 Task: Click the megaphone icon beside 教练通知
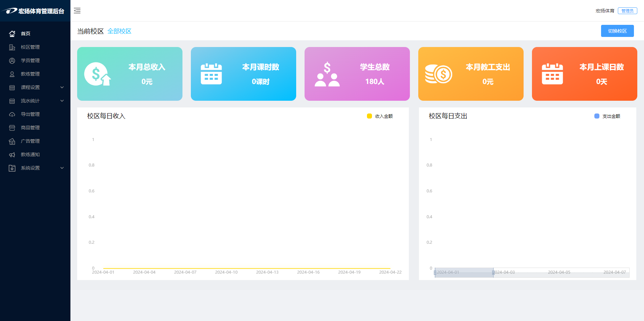[x=12, y=154]
